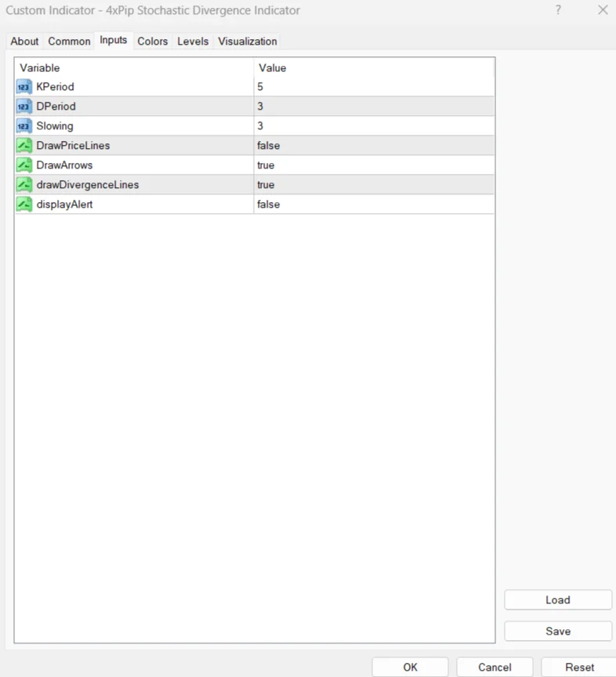Switch to the Colors tab
This screenshot has width=616, height=677.
coord(153,42)
